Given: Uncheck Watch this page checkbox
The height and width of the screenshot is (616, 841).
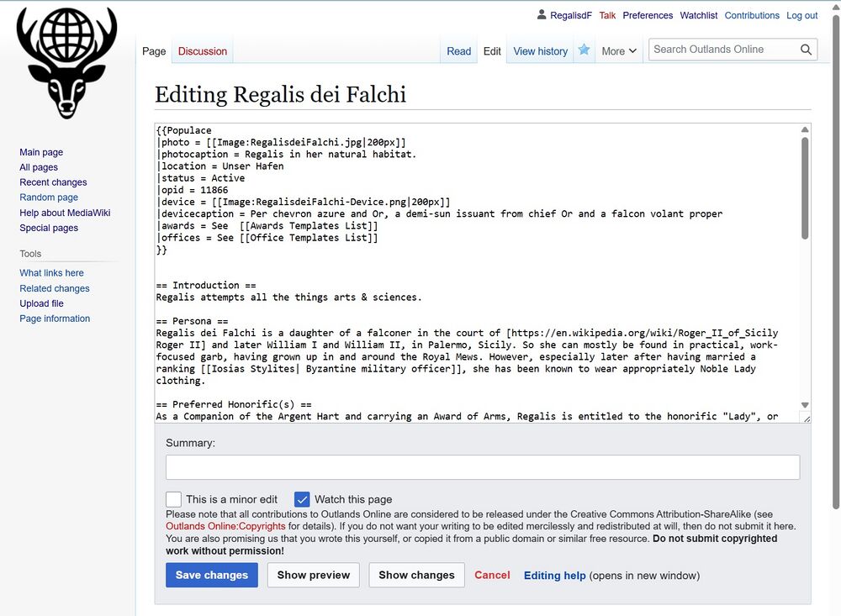Looking at the screenshot, I should pos(302,499).
